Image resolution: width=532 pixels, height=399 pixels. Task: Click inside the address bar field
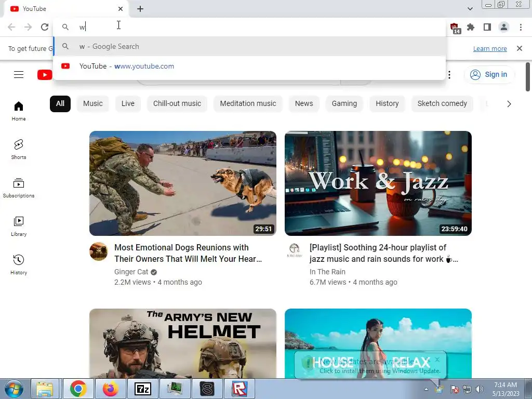[x=249, y=27]
